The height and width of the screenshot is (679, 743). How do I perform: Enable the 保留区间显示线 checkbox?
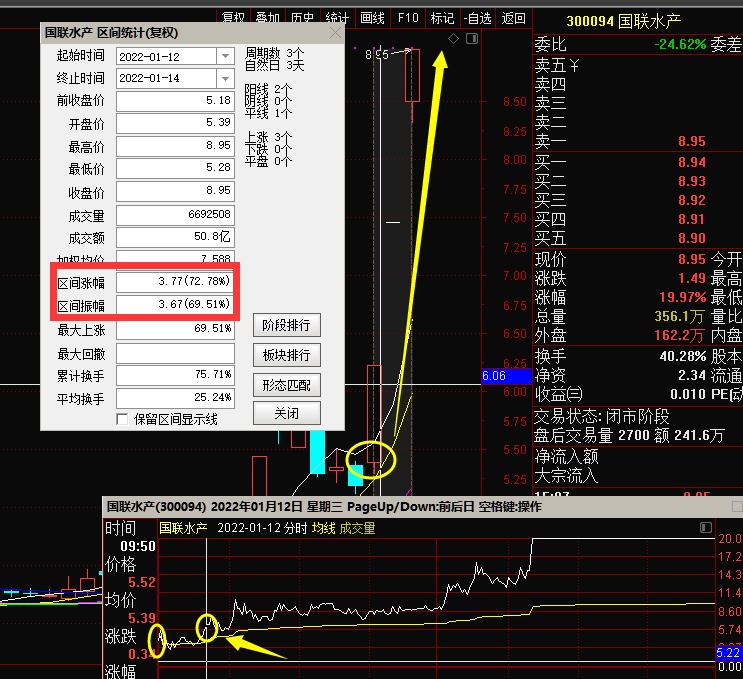(x=122, y=419)
